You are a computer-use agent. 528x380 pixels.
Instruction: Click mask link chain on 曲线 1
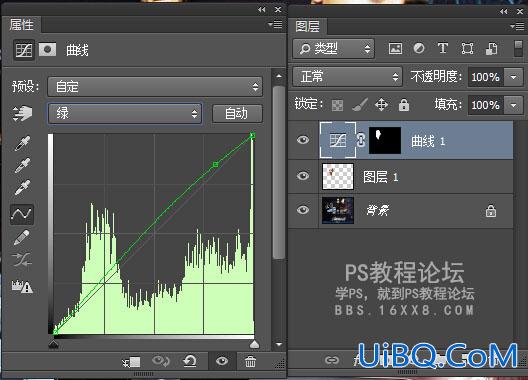click(361, 140)
